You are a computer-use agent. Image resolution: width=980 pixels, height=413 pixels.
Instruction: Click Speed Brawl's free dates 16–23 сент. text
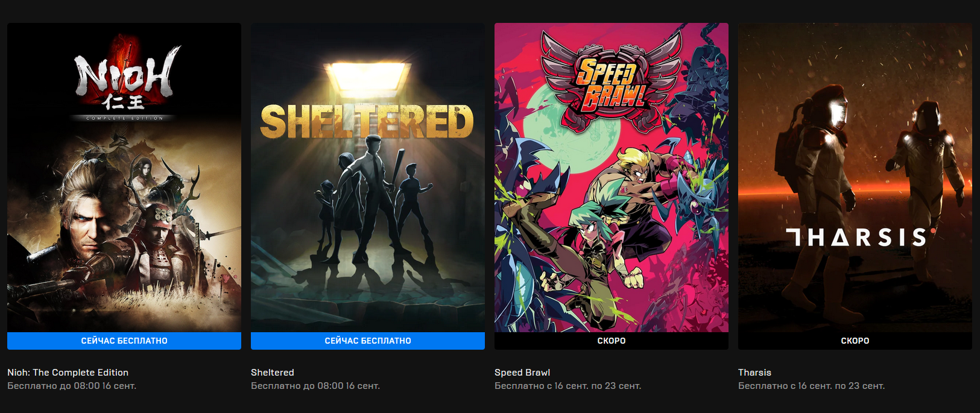coord(567,386)
